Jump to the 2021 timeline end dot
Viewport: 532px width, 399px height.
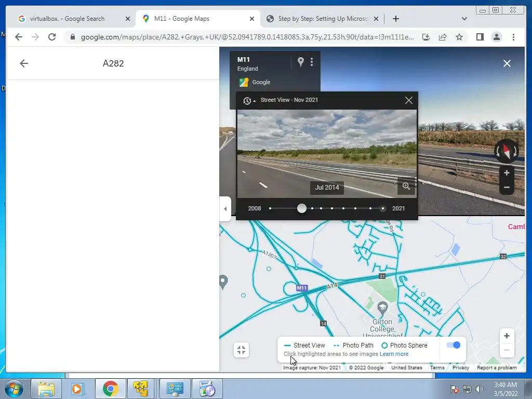383,208
